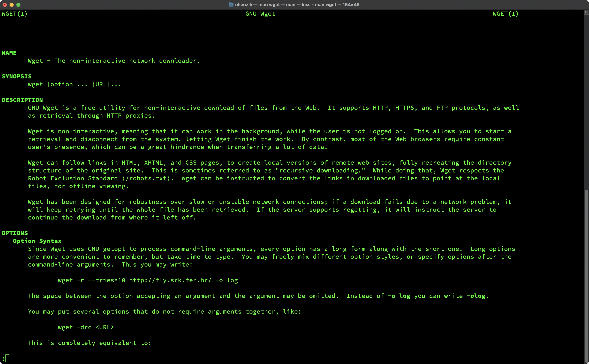Click the NAME section heading

tap(9, 53)
